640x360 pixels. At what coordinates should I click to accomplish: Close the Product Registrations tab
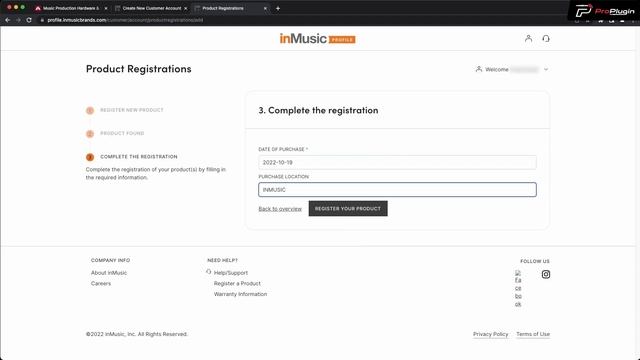(x=265, y=8)
